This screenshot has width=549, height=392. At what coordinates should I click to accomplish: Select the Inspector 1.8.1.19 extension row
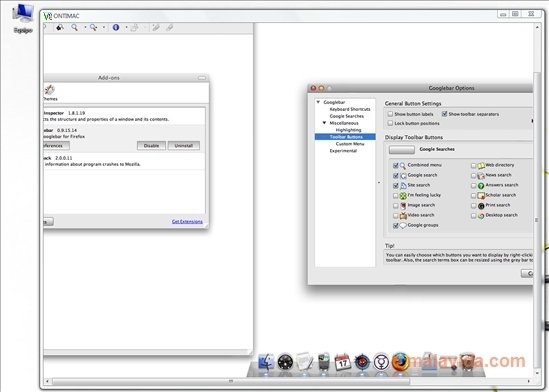tap(124, 116)
